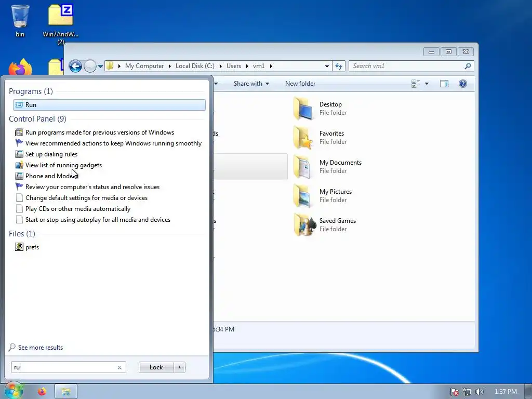Viewport: 532px width, 399px height.
Task: Click in the Start menu search box
Action: 64,367
